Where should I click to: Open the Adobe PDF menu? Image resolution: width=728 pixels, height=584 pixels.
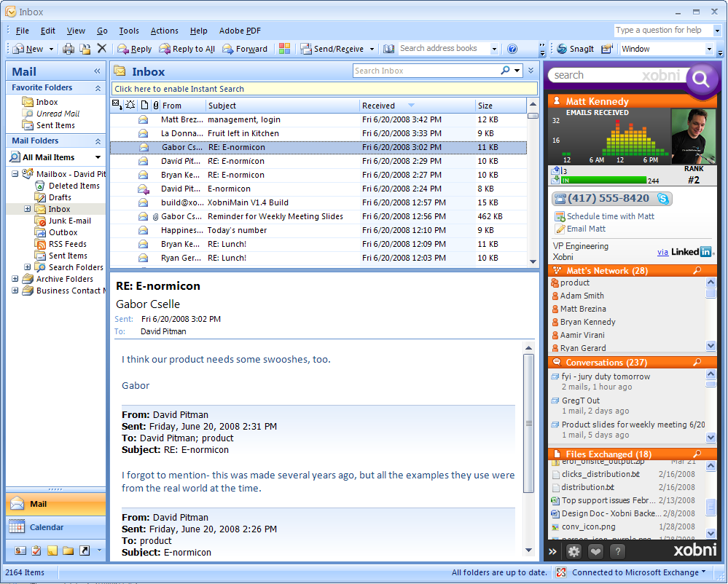coord(240,31)
